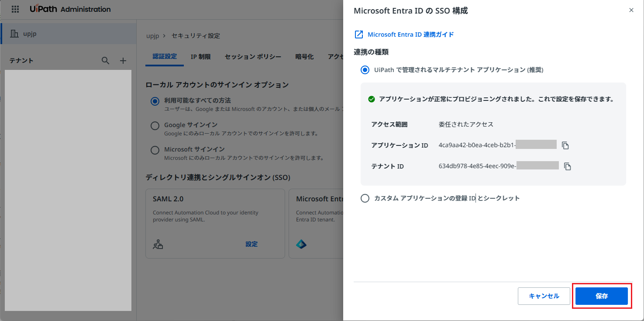Click the アクセス範囲 label

tap(389, 124)
